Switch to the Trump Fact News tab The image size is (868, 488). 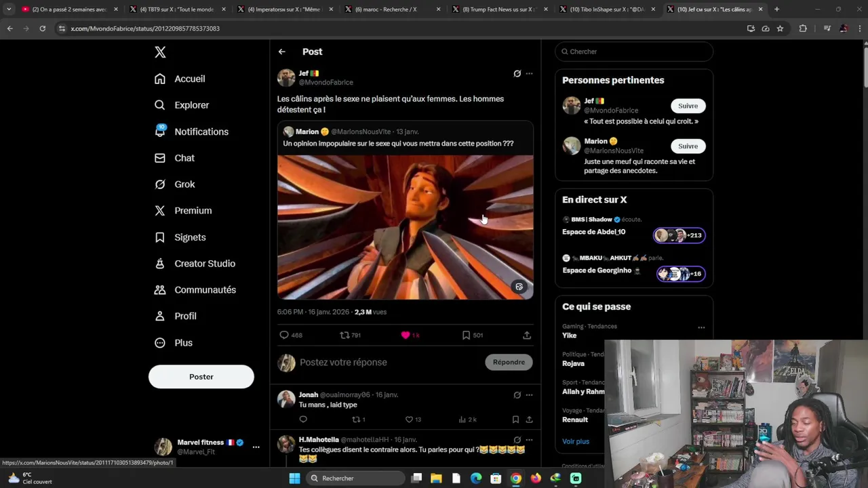click(498, 9)
